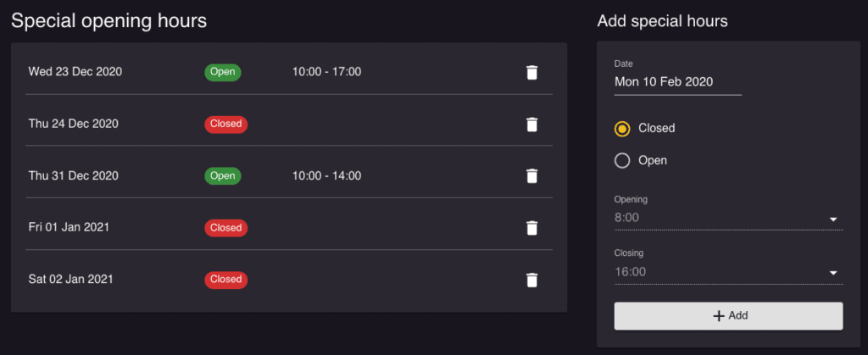Image resolution: width=868 pixels, height=355 pixels.
Task: Click the red Closed badge for 24 Dec
Action: click(225, 124)
